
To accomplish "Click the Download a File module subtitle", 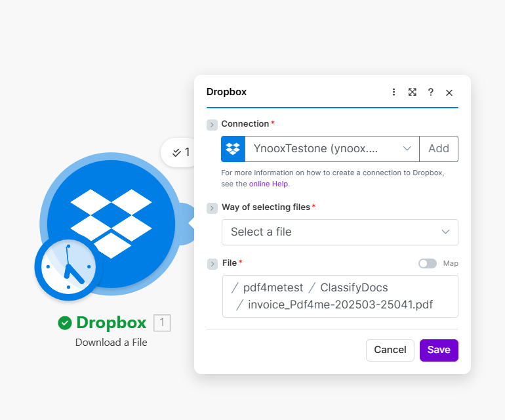I will pyautogui.click(x=111, y=343).
